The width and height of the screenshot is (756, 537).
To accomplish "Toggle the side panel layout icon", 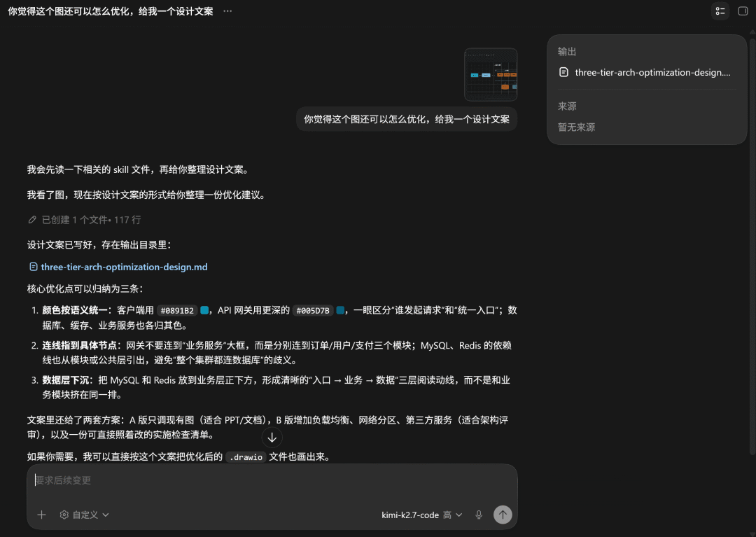I will (743, 11).
